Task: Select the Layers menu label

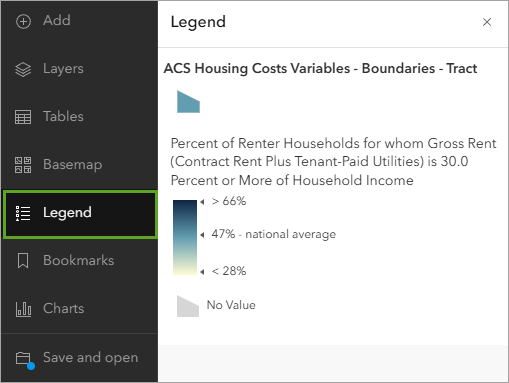Action: (63, 69)
